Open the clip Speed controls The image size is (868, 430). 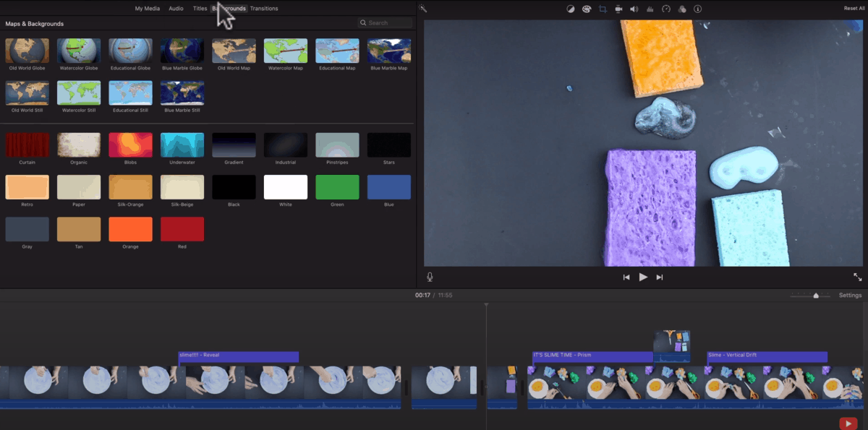click(x=666, y=9)
